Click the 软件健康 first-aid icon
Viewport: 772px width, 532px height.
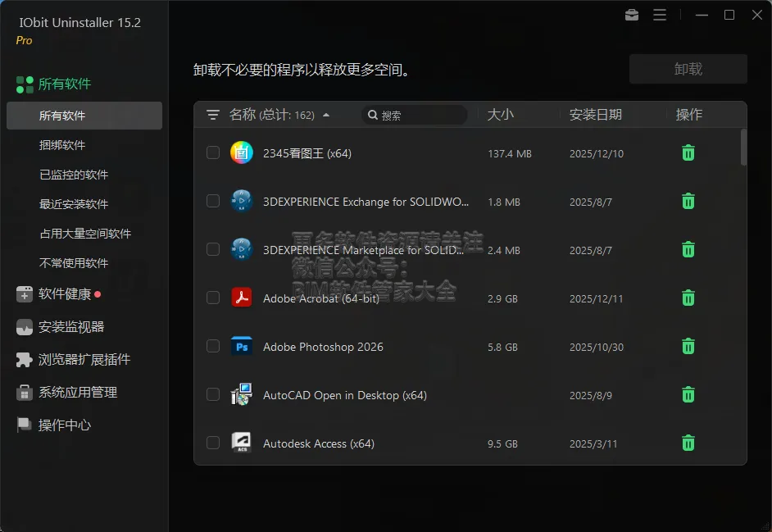24,294
